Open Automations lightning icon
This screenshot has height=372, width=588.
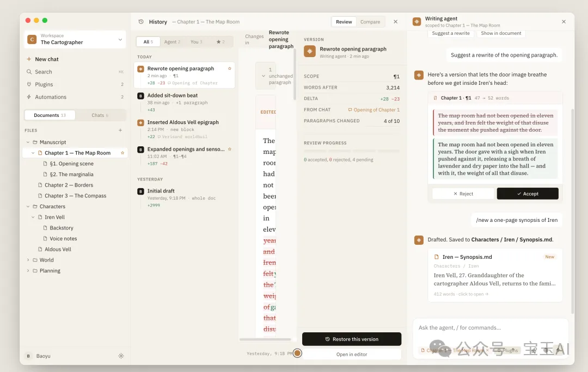(29, 97)
